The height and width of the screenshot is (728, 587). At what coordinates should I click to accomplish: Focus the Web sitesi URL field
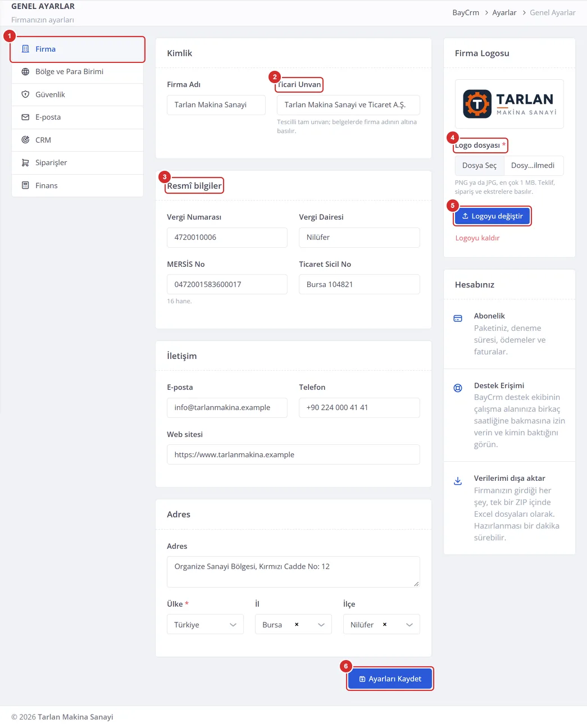click(x=293, y=454)
